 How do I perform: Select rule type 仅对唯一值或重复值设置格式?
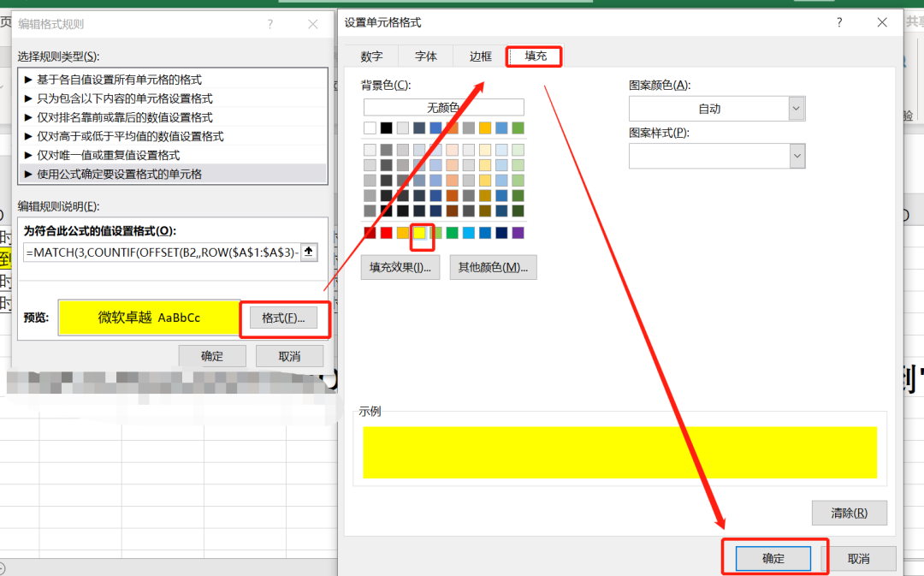point(173,155)
